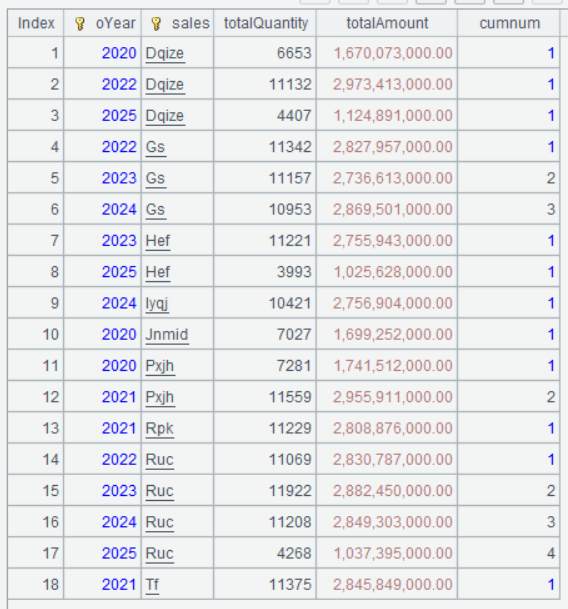Click the cumnum column header
This screenshot has width=568, height=609.
coord(509,23)
